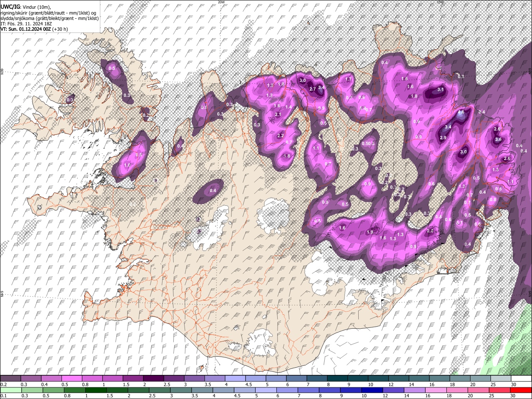
Task: Click the '2.7' precipitation value on the map
Action: pos(313,89)
